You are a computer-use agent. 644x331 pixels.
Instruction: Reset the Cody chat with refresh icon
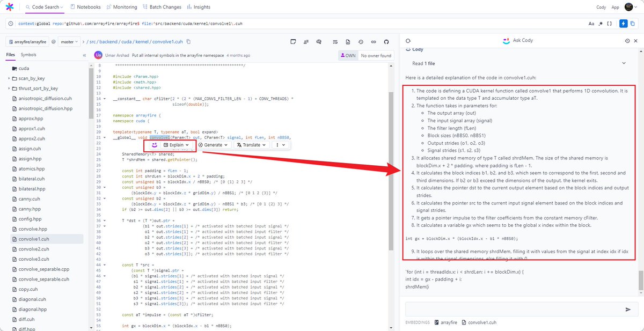pos(408,41)
